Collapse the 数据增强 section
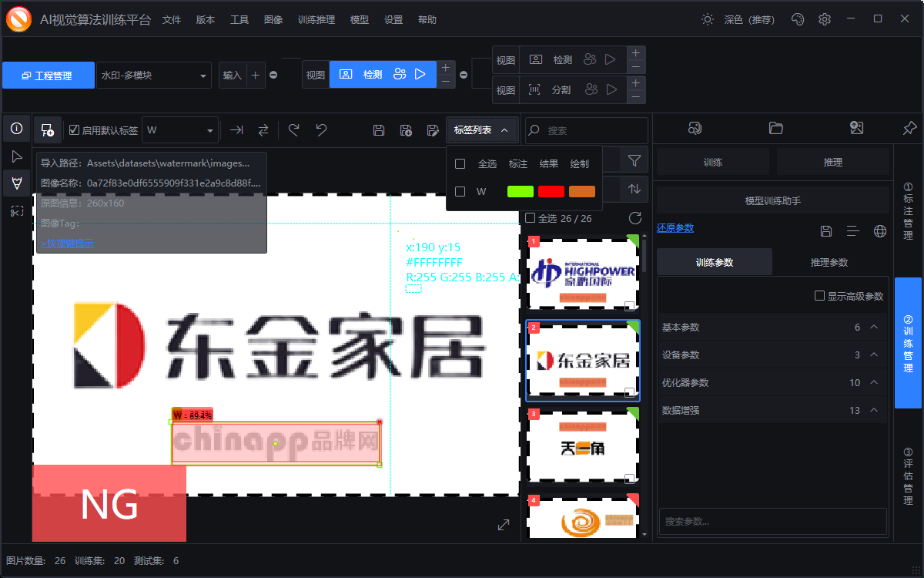Image resolution: width=924 pixels, height=578 pixels. tap(874, 410)
